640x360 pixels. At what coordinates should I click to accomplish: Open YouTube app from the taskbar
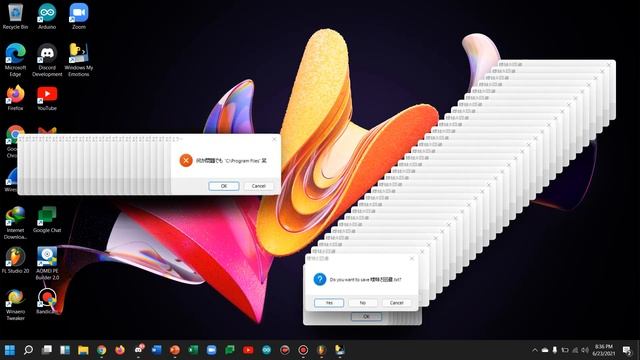(248, 350)
